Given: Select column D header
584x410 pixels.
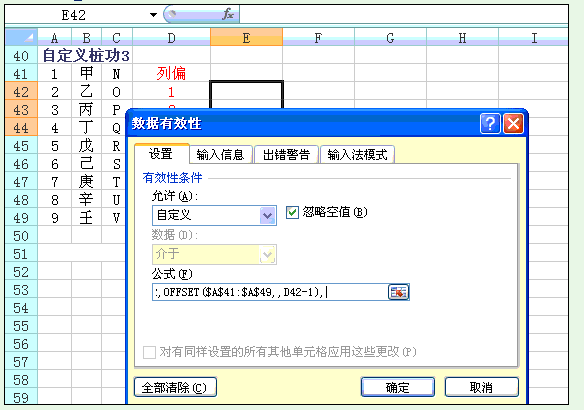Looking at the screenshot, I should [171, 38].
